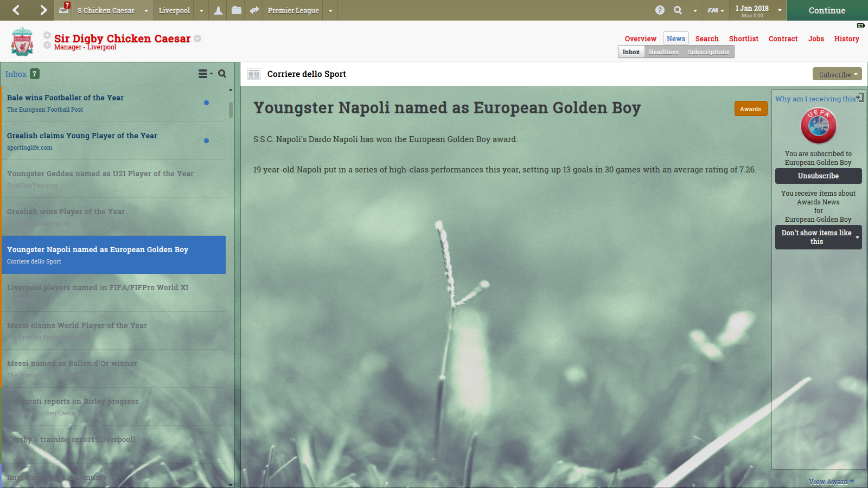The width and height of the screenshot is (868, 488).
Task: Click the inbox scrollbar down arrow
Action: tap(231, 484)
